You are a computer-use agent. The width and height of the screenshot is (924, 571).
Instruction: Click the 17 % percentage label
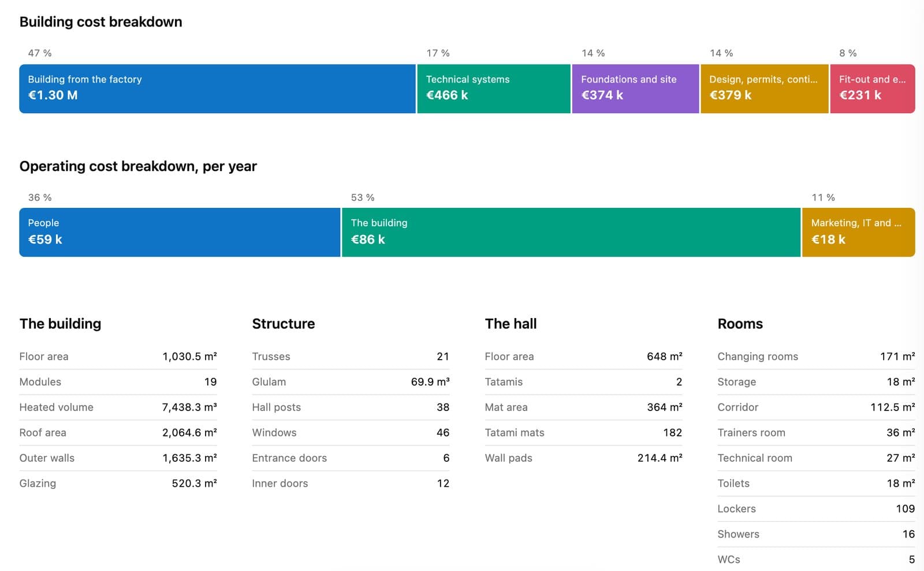pos(438,53)
